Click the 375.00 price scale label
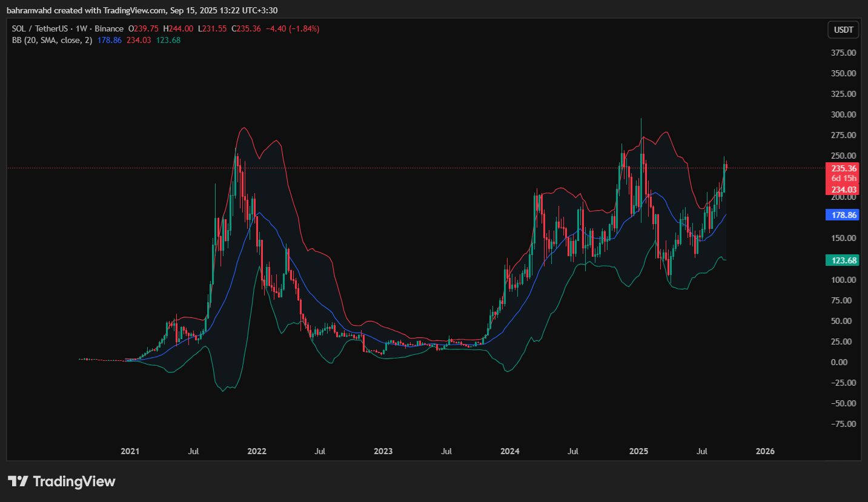 (843, 53)
